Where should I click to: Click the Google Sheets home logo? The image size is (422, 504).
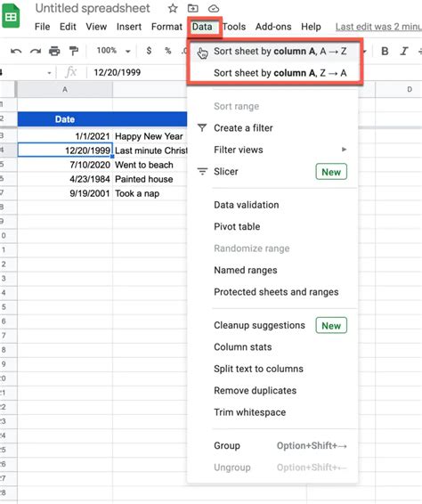coord(11,15)
